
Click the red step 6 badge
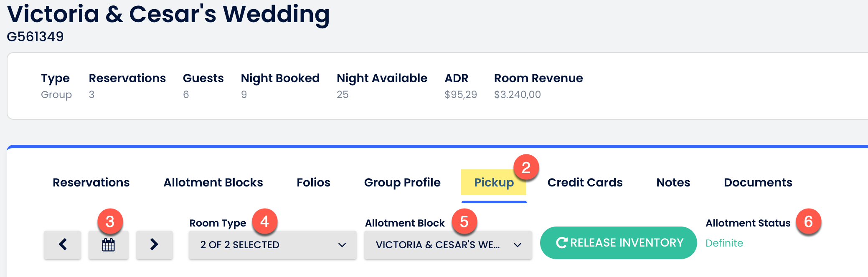[x=808, y=222]
